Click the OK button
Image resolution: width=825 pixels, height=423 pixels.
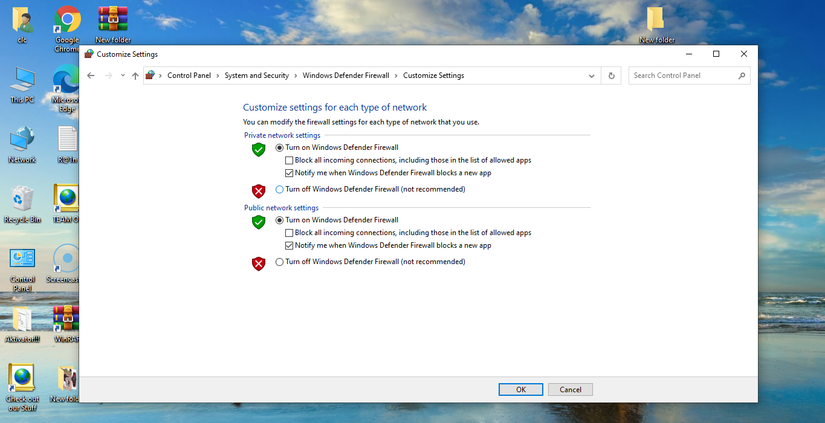click(520, 389)
